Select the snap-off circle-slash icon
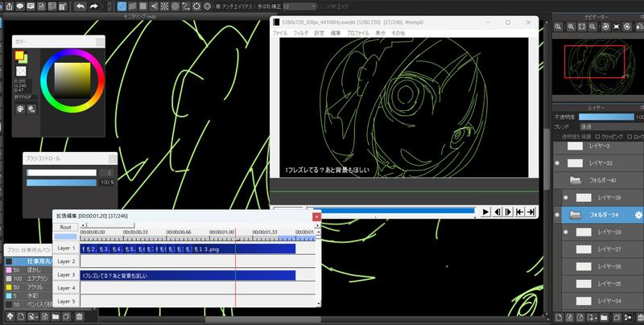The width and height of the screenshot is (644, 325). point(122,6)
